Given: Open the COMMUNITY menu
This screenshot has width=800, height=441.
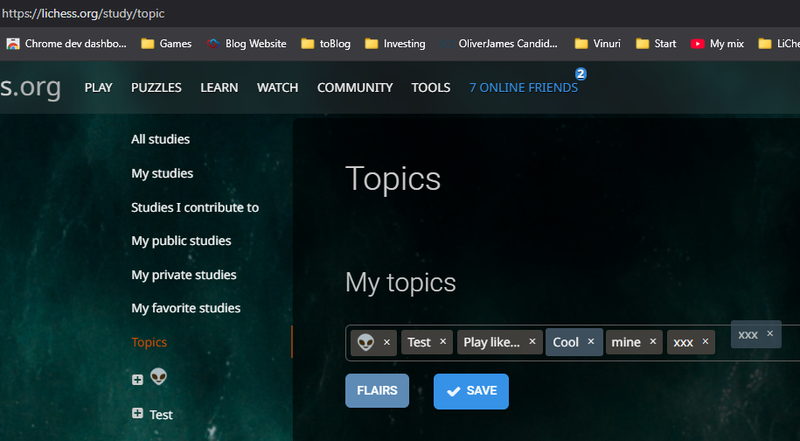Looking at the screenshot, I should (355, 88).
